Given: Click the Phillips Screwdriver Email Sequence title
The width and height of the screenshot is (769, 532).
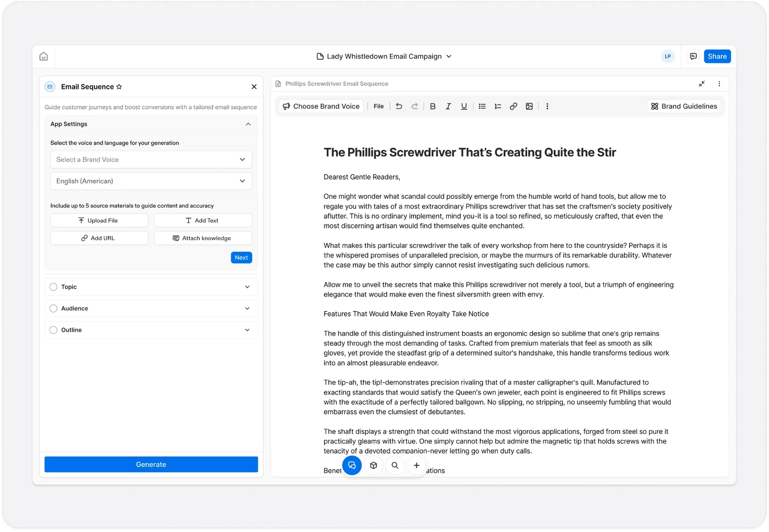Looking at the screenshot, I should point(336,84).
